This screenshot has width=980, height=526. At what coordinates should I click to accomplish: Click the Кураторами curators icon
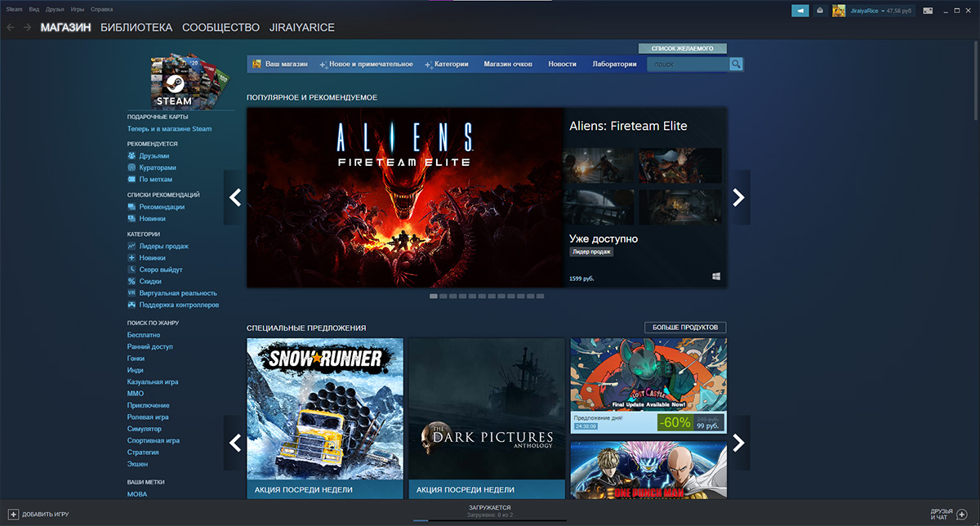(131, 167)
